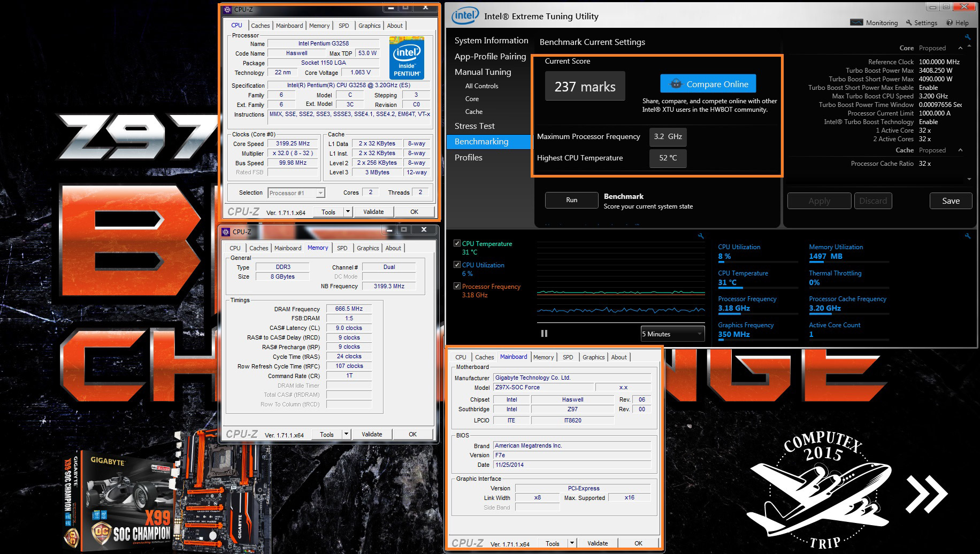The height and width of the screenshot is (554, 980).
Task: Open All Controls under Manual Tuning
Action: 481,86
